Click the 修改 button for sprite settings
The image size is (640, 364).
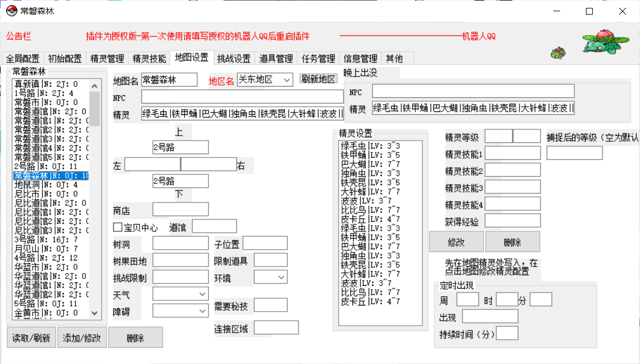coord(456,242)
